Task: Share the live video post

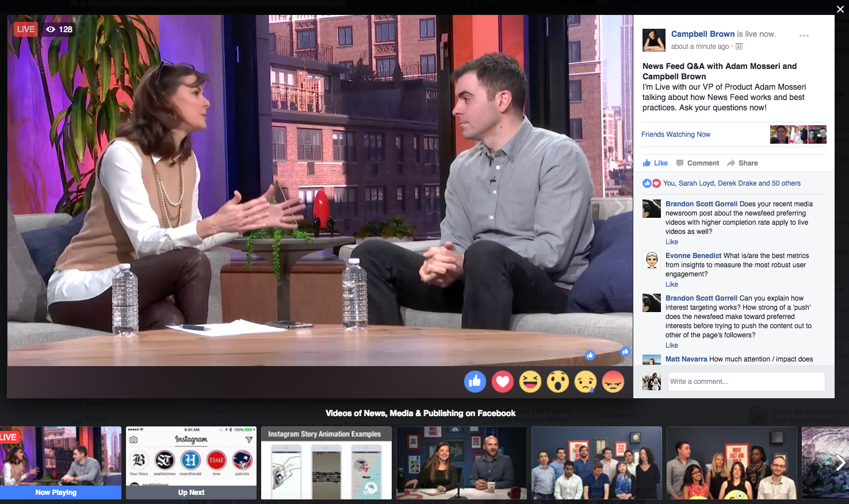Action: point(743,163)
